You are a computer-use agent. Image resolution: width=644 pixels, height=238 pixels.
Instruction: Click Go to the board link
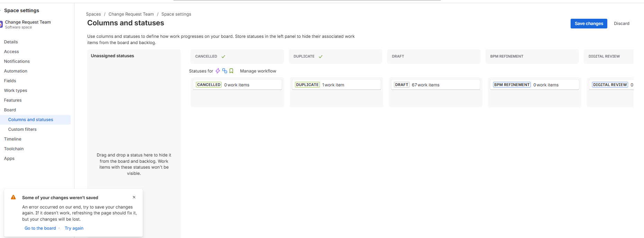40,228
